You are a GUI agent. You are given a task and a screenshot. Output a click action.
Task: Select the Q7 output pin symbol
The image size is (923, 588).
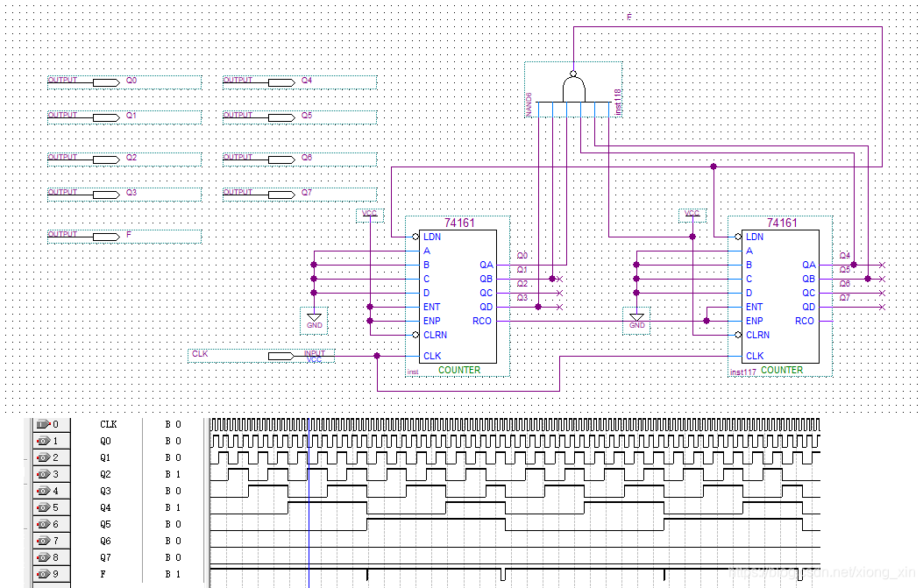[x=281, y=195]
